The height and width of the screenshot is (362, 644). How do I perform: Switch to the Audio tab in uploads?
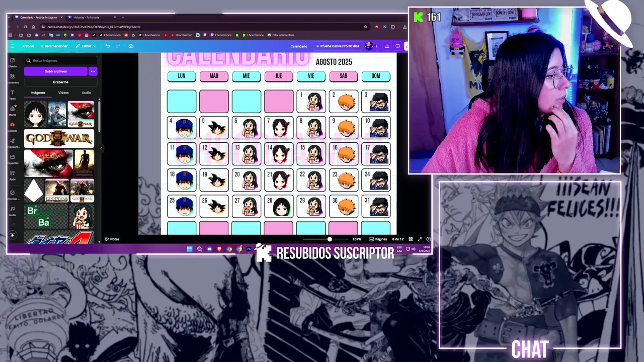(x=87, y=93)
